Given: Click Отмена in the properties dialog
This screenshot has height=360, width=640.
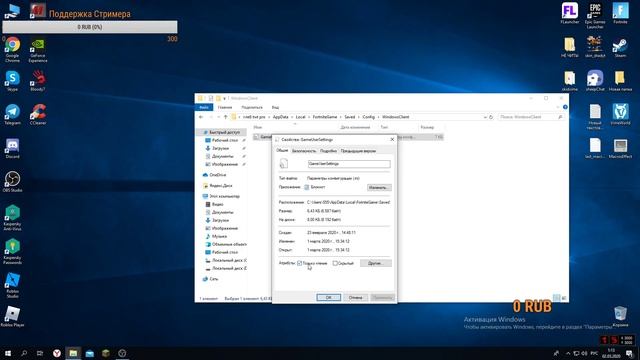Looking at the screenshot, I should [x=356, y=298].
